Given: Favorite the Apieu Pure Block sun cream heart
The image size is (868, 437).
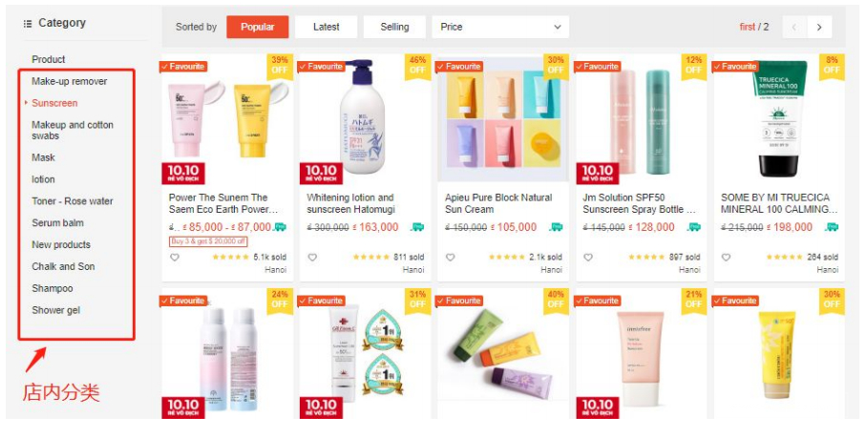Looking at the screenshot, I should pyautogui.click(x=451, y=258).
